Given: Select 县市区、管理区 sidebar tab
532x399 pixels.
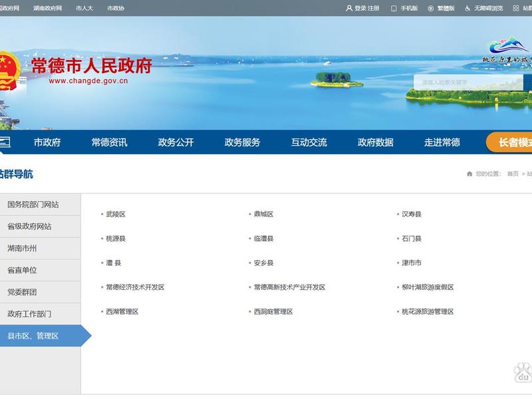Looking at the screenshot, I should tap(40, 336).
